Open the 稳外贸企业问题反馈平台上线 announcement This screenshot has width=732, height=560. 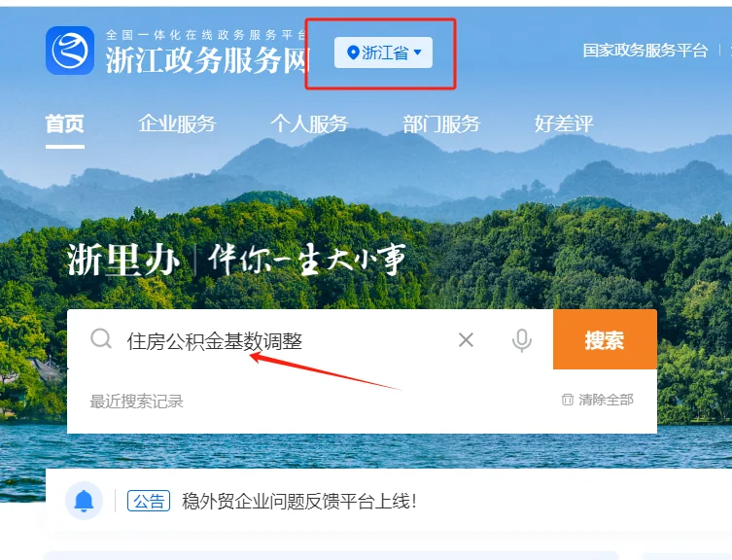pos(298,502)
